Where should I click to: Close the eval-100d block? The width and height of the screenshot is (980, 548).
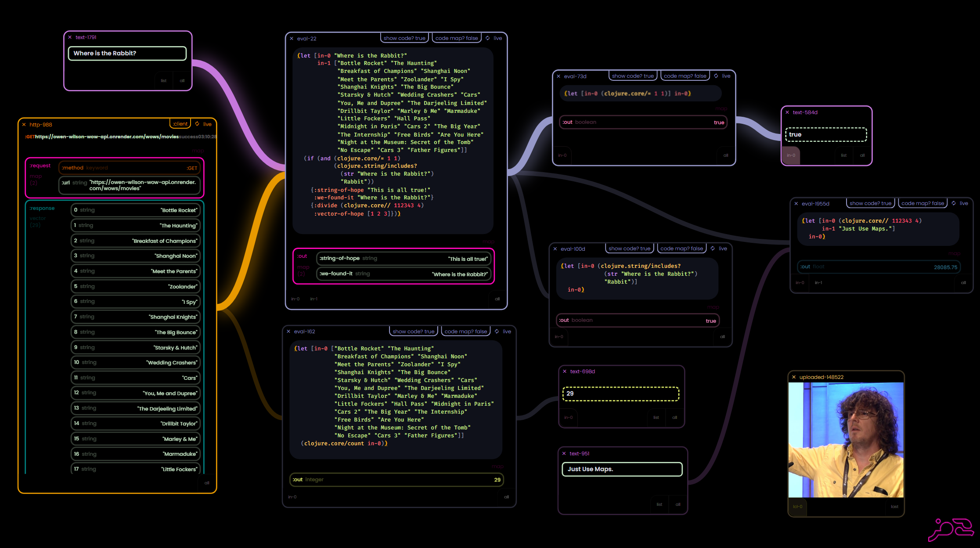point(555,249)
